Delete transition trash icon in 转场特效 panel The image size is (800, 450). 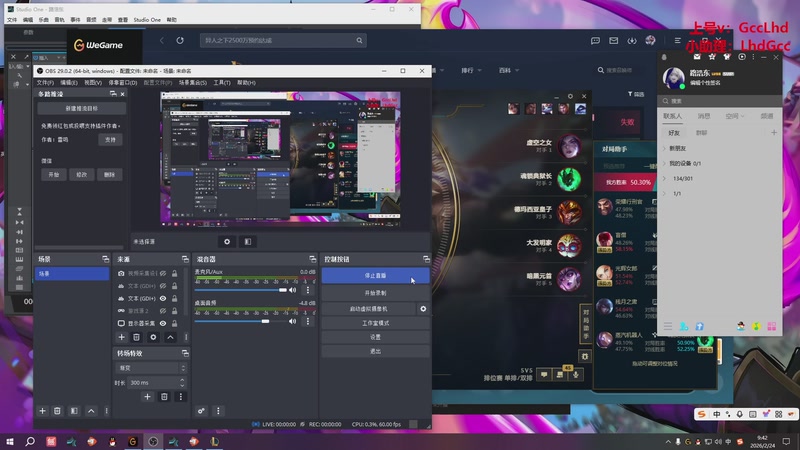pos(164,396)
